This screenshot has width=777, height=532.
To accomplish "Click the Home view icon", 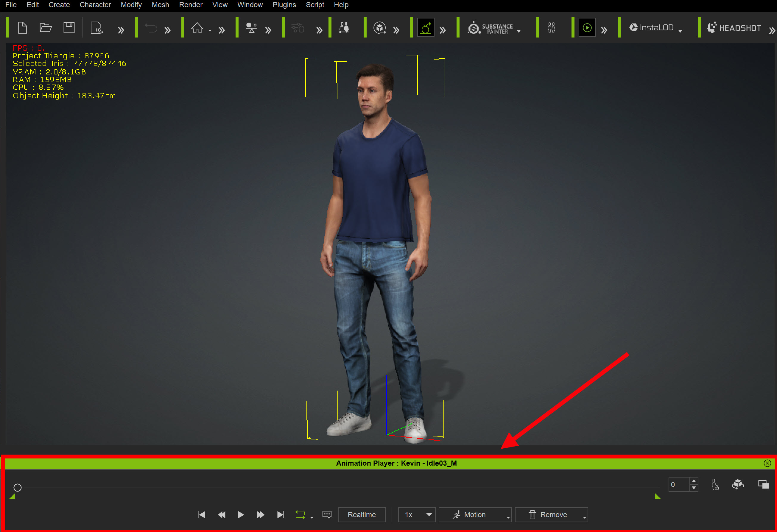I will 197,28.
